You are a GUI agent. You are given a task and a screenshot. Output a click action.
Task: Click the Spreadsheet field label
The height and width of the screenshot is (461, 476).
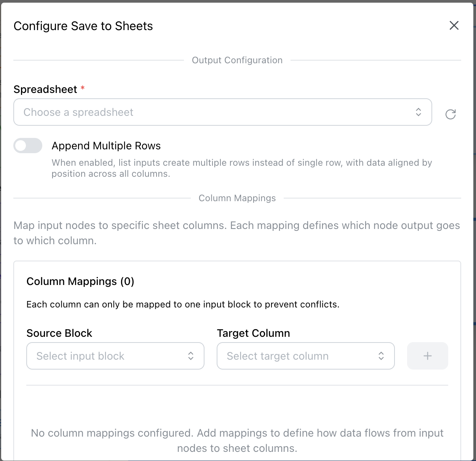click(x=45, y=89)
